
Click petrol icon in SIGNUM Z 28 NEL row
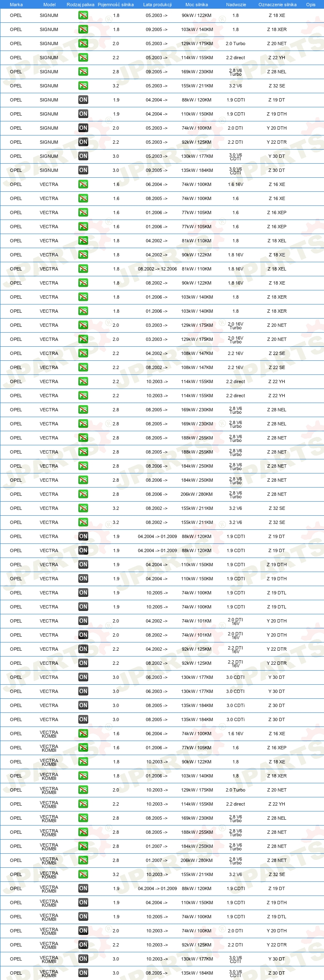(83, 72)
